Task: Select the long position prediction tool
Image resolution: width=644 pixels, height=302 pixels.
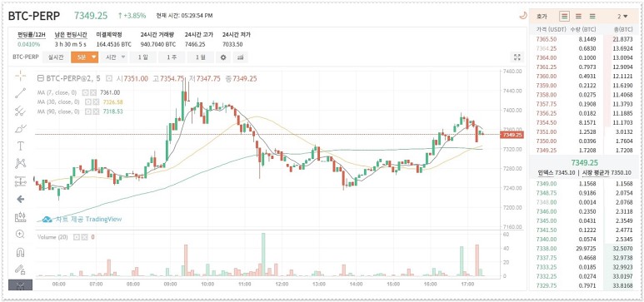Action: [x=20, y=181]
